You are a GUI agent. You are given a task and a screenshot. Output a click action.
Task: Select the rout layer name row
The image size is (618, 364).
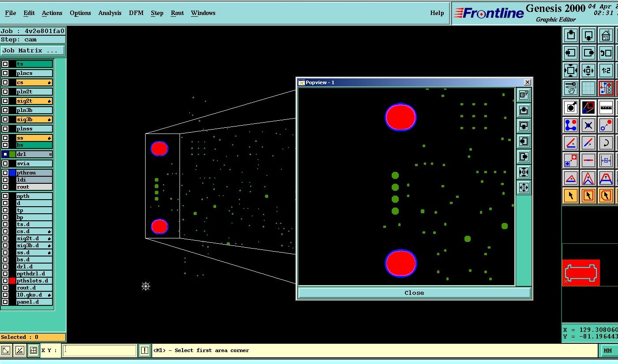click(34, 187)
